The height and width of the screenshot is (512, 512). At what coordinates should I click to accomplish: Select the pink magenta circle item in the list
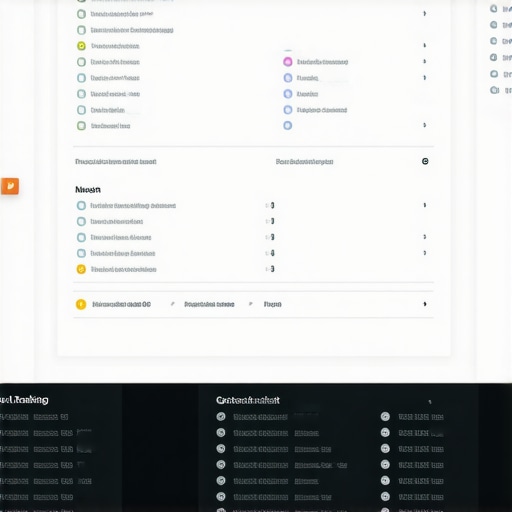(x=288, y=62)
